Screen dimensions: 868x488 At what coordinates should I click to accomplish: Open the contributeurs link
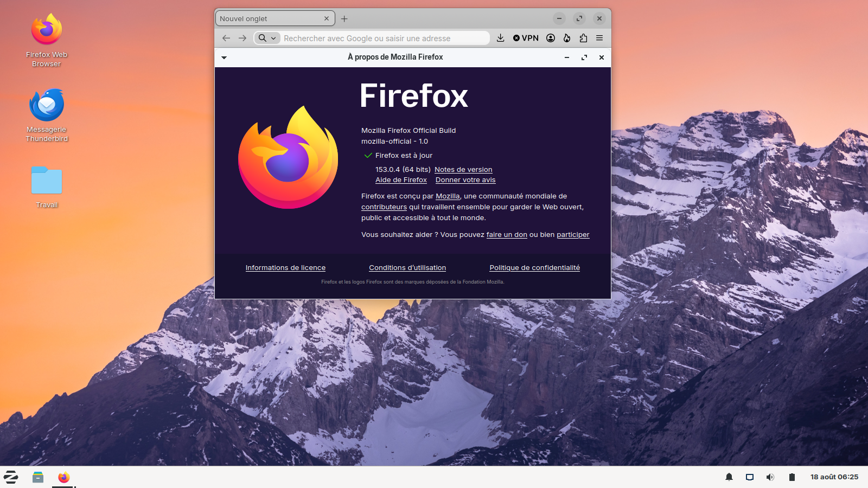(x=384, y=207)
